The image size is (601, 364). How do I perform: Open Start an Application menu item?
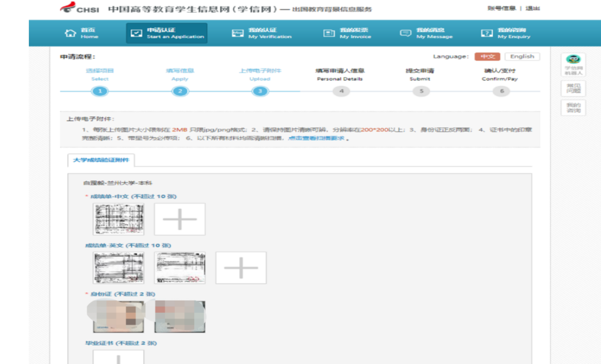click(167, 33)
